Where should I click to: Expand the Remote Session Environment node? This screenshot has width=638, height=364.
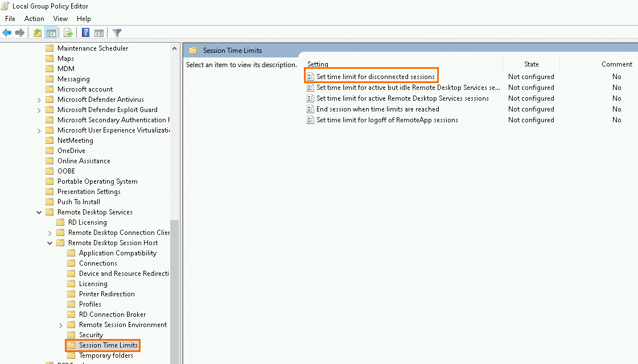61,325
